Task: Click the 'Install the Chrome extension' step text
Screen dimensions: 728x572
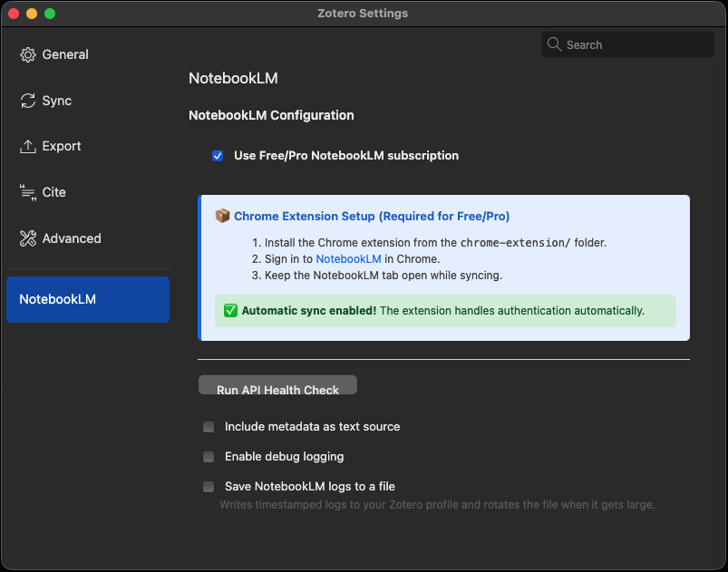Action: click(x=435, y=243)
